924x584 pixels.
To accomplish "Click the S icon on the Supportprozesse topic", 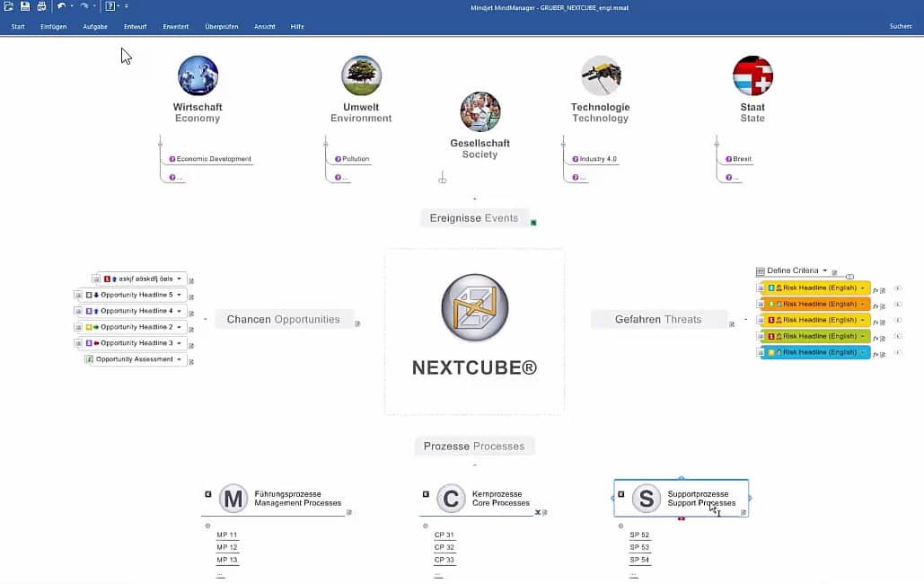I will click(x=646, y=500).
